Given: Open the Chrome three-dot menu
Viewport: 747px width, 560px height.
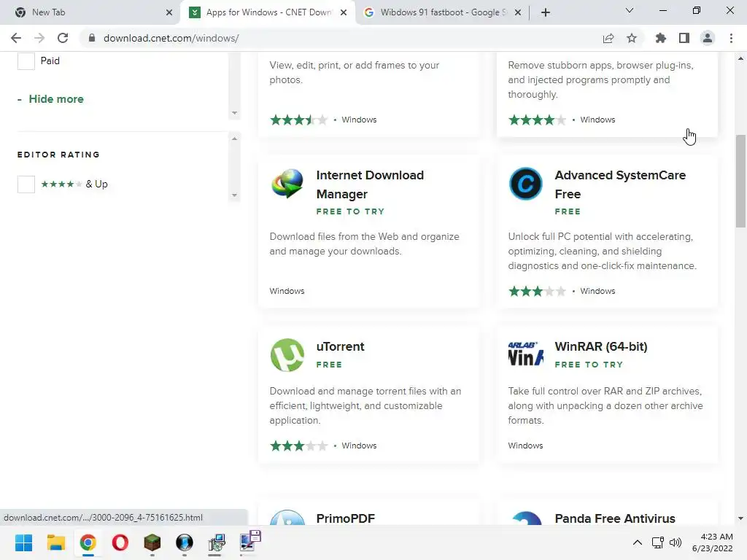Looking at the screenshot, I should (x=731, y=38).
